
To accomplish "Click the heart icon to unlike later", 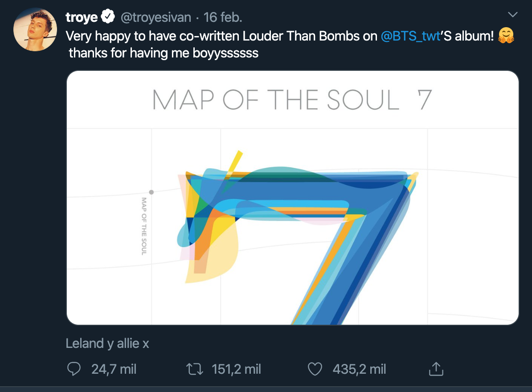I will [315, 369].
